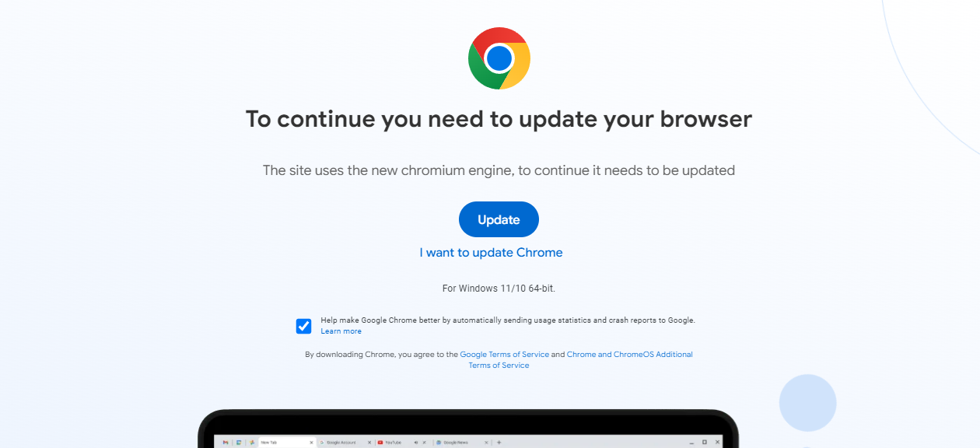
Task: Select the YouTube tab in mockup
Action: coord(391,442)
